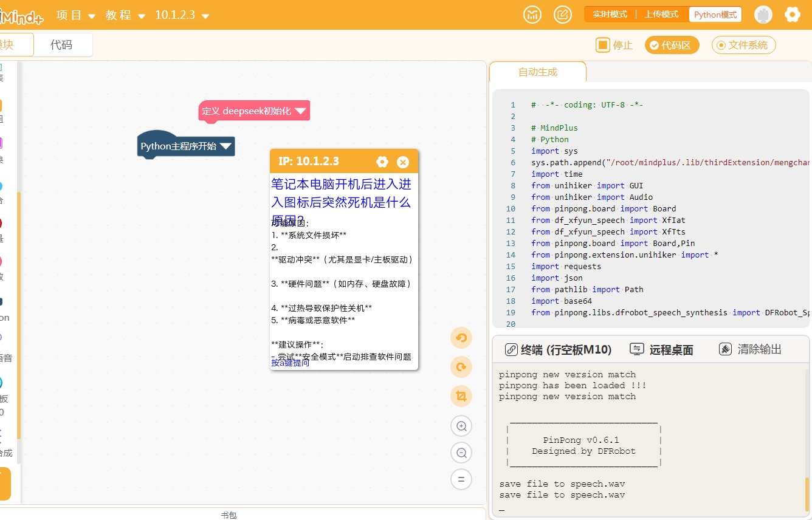Image resolution: width=812 pixels, height=520 pixels.
Task: Click the undo arrow on the canvas
Action: pos(461,338)
